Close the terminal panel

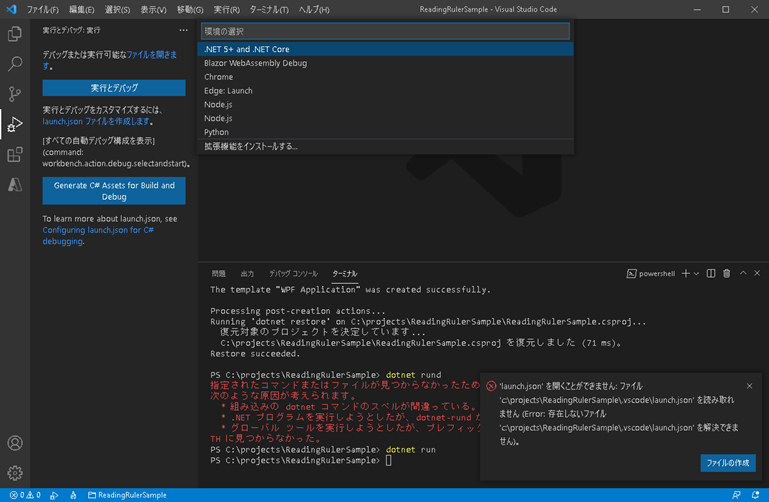coord(757,273)
